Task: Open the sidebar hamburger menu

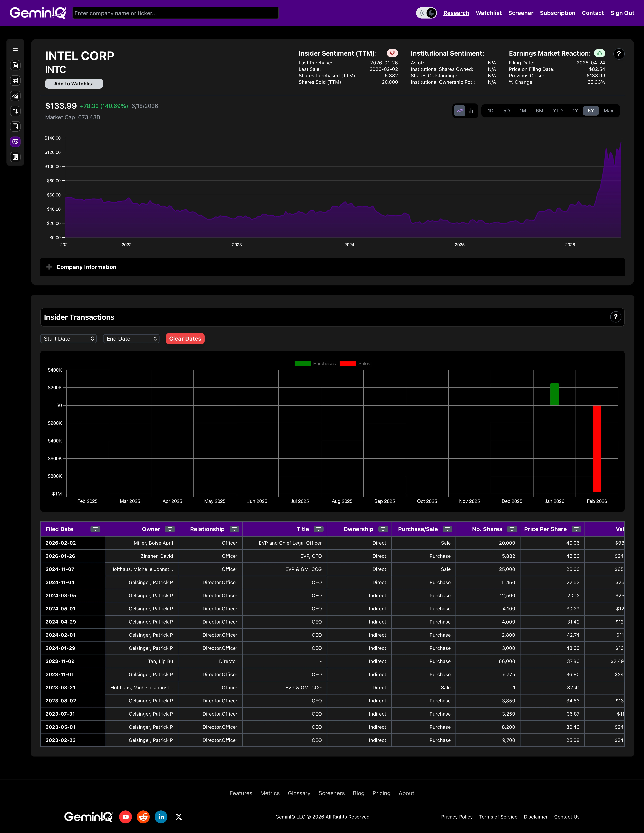Action: (15, 49)
